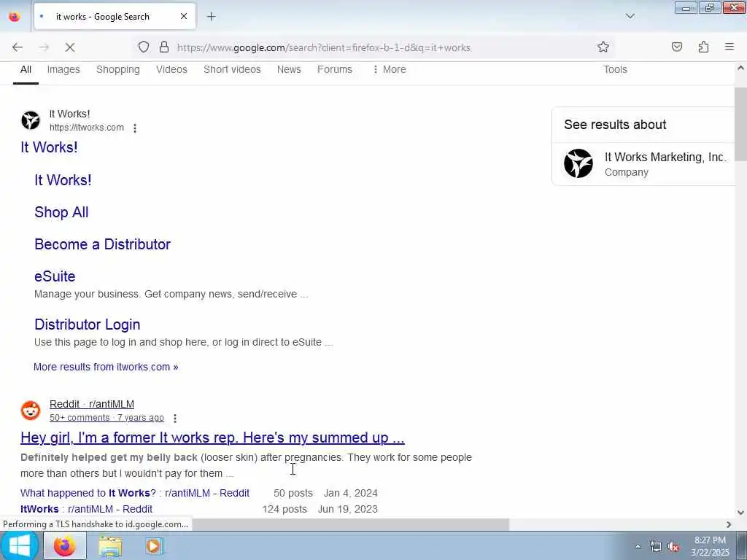Switch to Short videos tab

232,69
